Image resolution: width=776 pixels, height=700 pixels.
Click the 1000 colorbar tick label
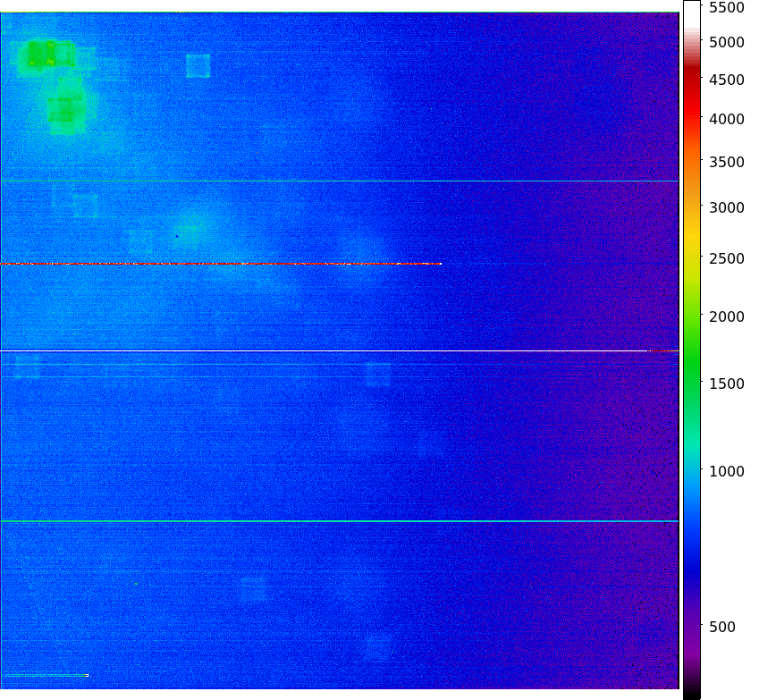click(727, 471)
